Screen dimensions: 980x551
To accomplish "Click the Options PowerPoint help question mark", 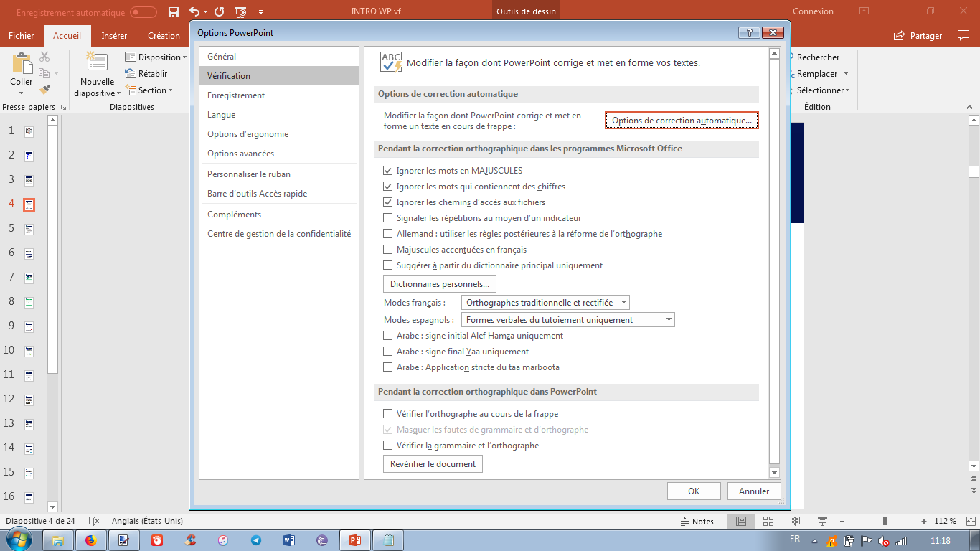I will click(748, 33).
